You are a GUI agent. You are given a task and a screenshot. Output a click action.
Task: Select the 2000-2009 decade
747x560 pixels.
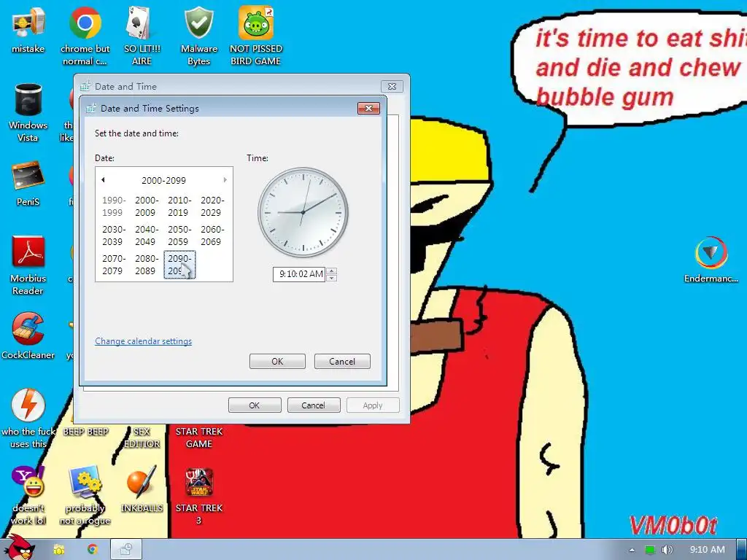(x=146, y=206)
